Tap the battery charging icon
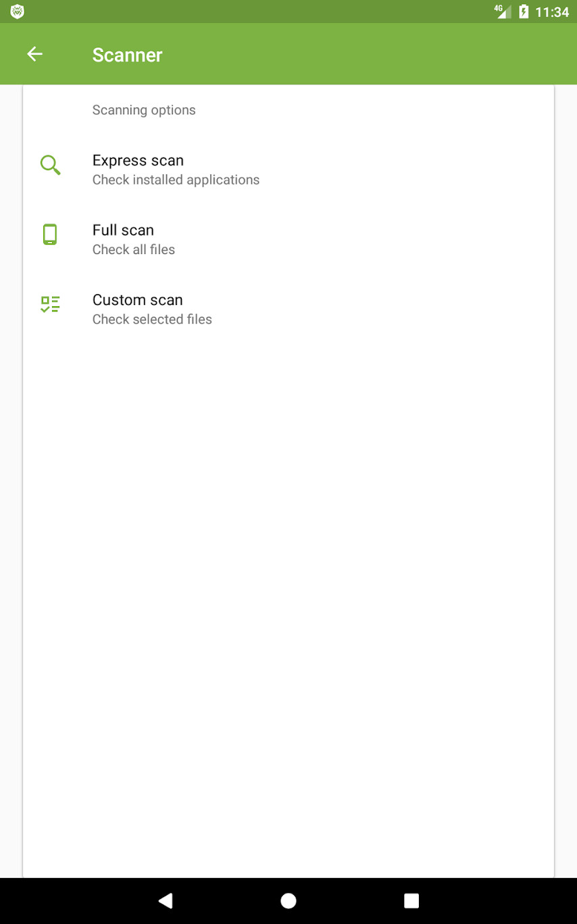This screenshot has height=924, width=577. [523, 11]
